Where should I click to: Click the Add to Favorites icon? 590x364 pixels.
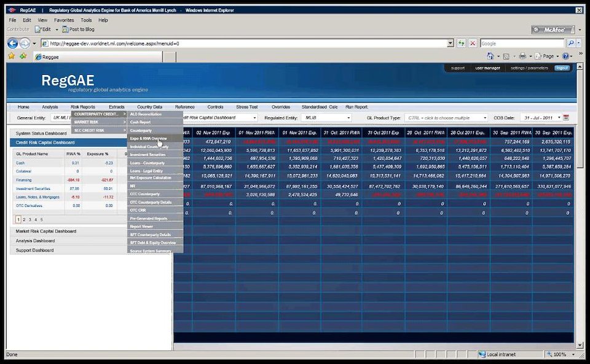point(23,56)
